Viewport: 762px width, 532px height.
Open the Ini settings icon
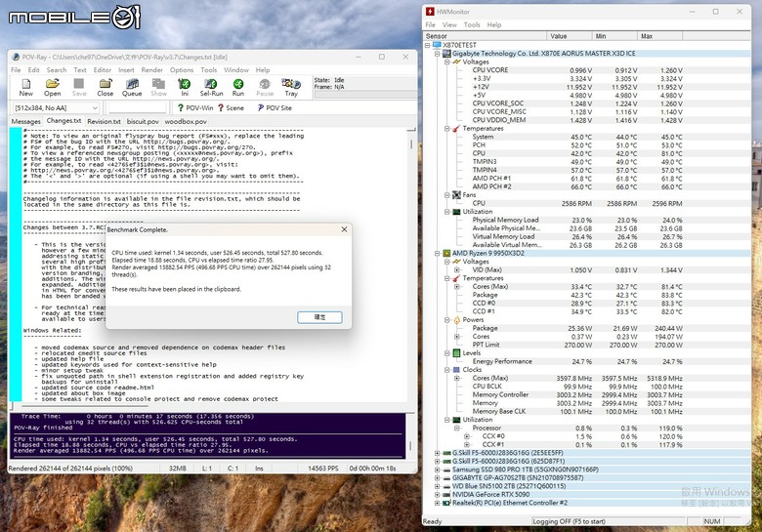(185, 88)
